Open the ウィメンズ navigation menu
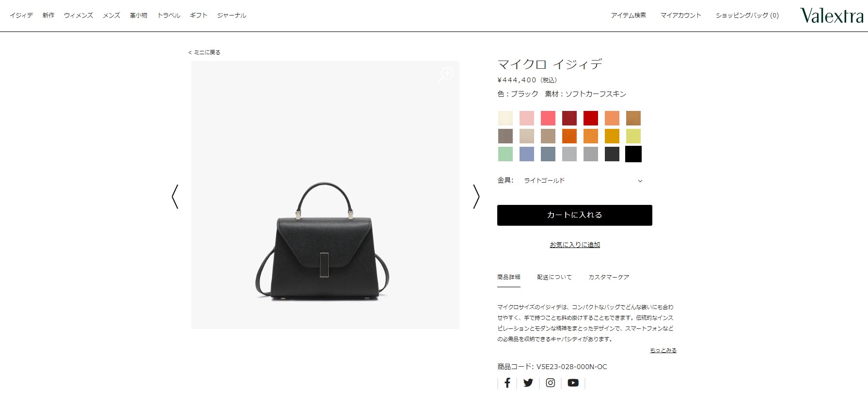Image resolution: width=868 pixels, height=403 pixels. coord(79,15)
